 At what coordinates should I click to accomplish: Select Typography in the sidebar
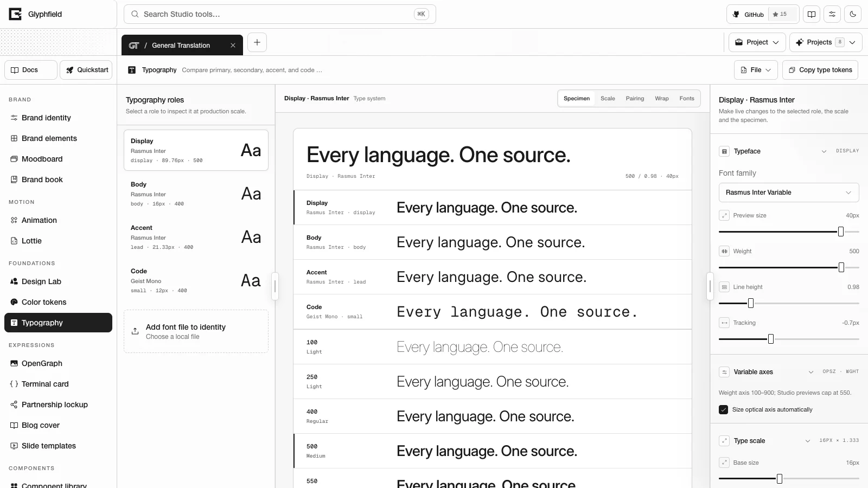click(x=58, y=323)
